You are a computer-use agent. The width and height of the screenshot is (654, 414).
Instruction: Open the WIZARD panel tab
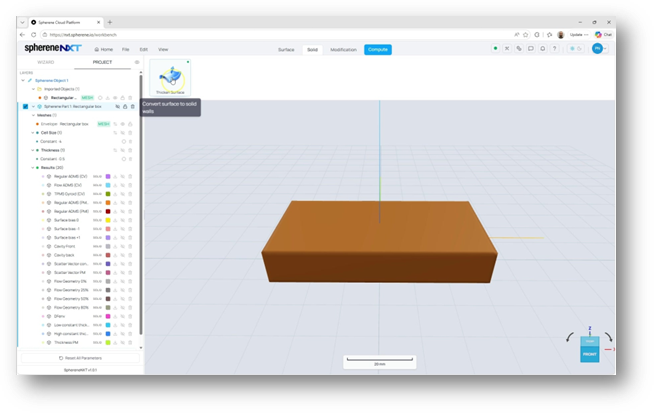coord(46,62)
